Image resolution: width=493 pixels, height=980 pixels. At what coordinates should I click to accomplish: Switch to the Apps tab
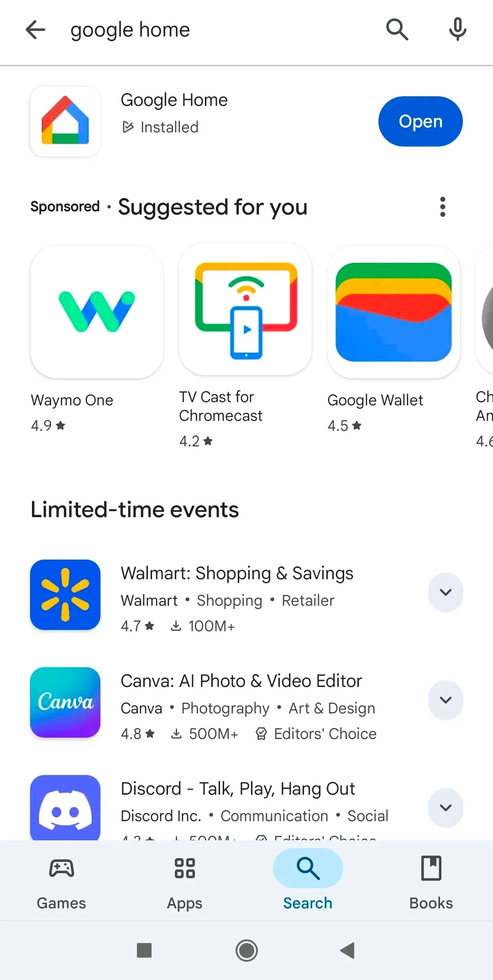185,882
